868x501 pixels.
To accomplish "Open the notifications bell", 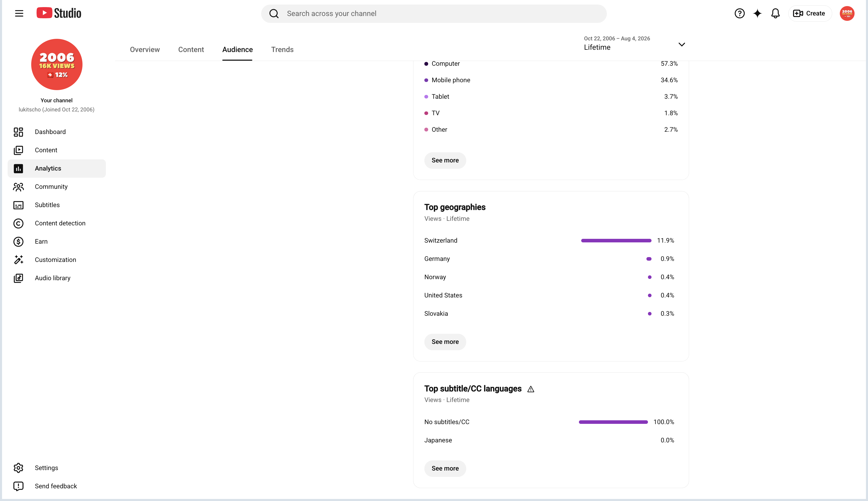I will pyautogui.click(x=775, y=13).
